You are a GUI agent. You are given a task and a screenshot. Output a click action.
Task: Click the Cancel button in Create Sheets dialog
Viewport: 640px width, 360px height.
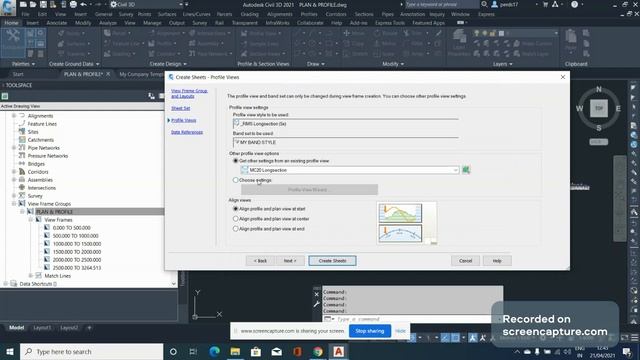pyautogui.click(x=465, y=260)
